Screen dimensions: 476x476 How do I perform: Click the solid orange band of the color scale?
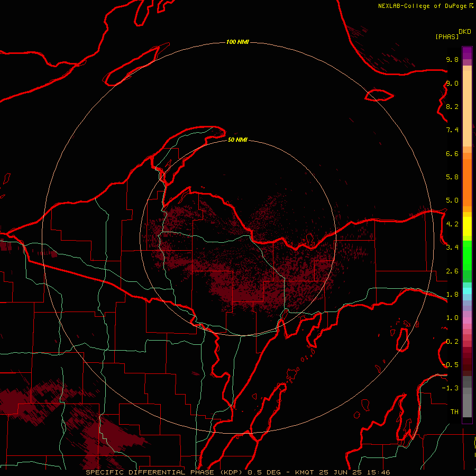(x=467, y=182)
